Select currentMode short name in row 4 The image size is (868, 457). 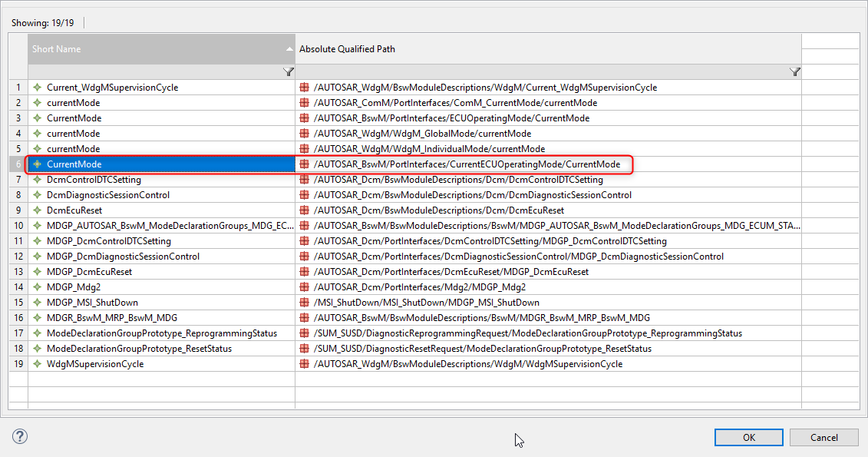(73, 134)
